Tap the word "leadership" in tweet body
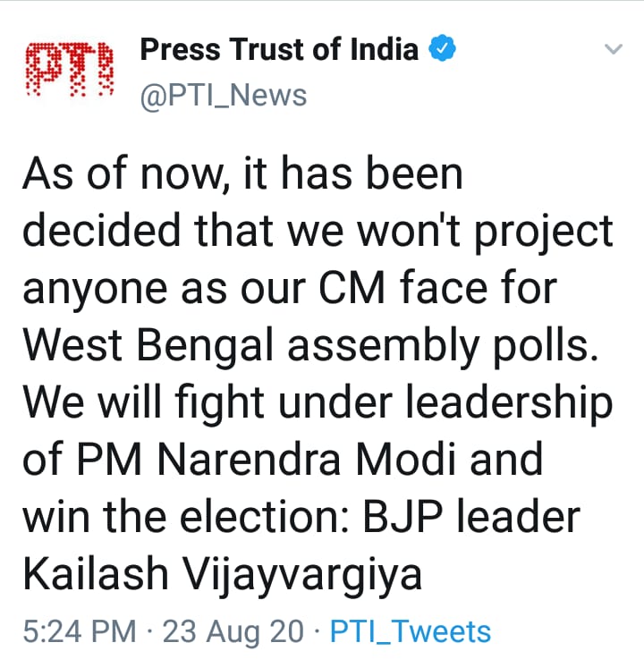644x668 pixels. point(510,403)
